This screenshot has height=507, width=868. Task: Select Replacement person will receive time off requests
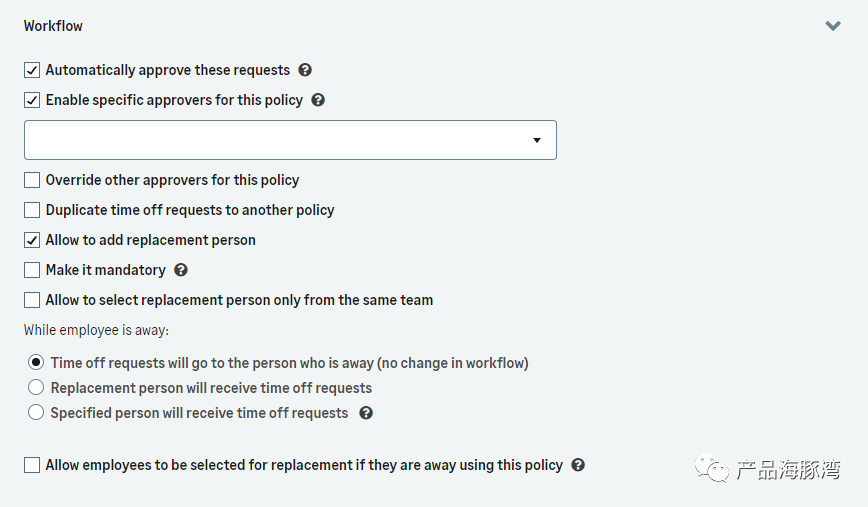coord(36,388)
